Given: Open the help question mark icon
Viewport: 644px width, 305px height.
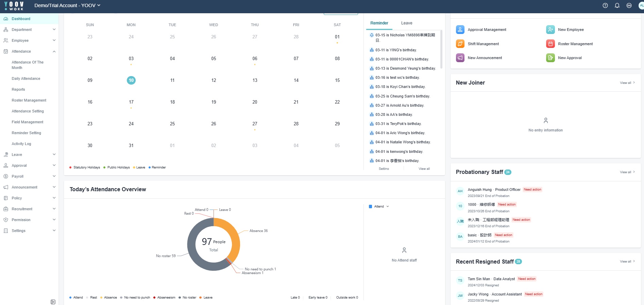Looking at the screenshot, I should (x=605, y=5).
